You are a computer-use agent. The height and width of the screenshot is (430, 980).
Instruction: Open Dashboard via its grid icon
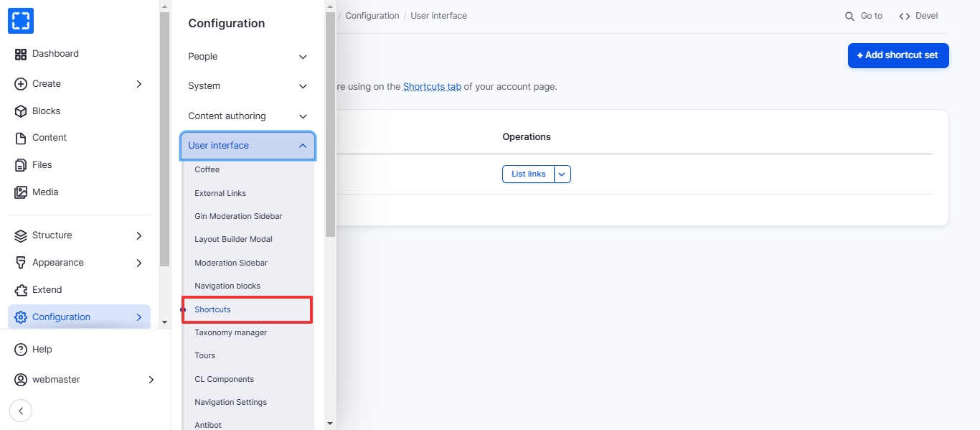(21, 54)
